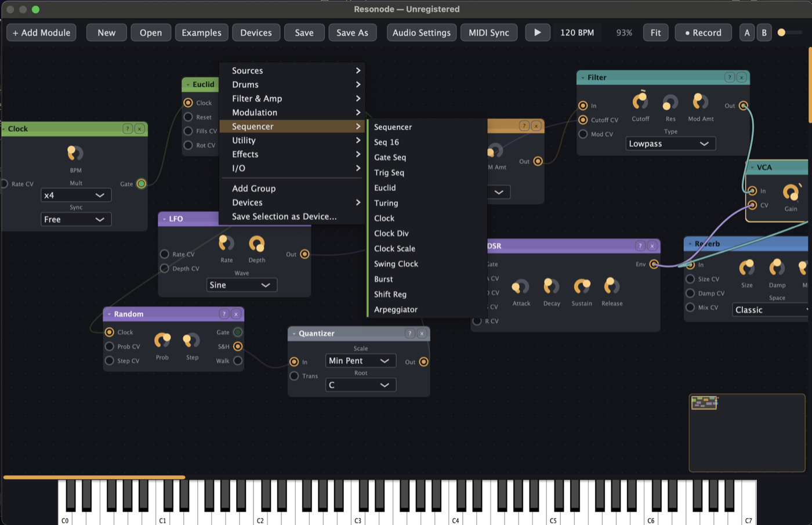Click the Decay knob on envelope
812x525 pixels.
click(x=551, y=286)
